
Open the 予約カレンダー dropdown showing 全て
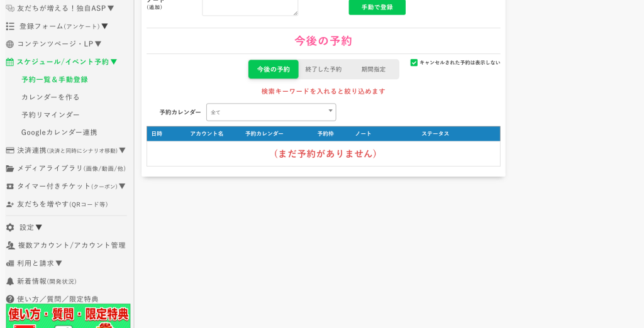click(x=271, y=112)
